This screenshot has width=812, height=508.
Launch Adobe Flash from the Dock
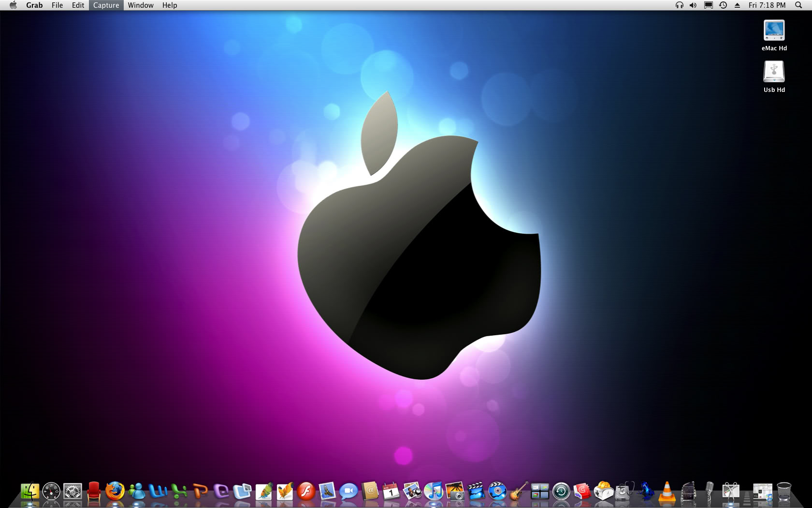pos(306,492)
